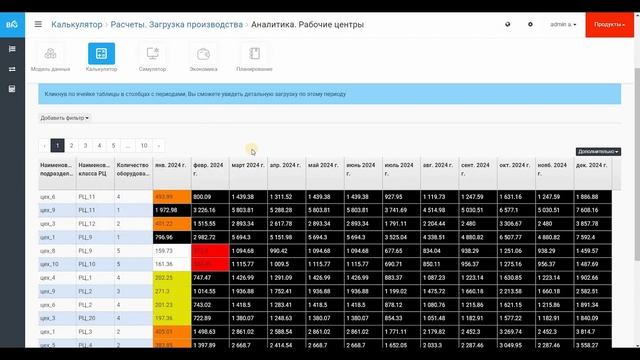Go to pagination page 3

(x=85, y=146)
